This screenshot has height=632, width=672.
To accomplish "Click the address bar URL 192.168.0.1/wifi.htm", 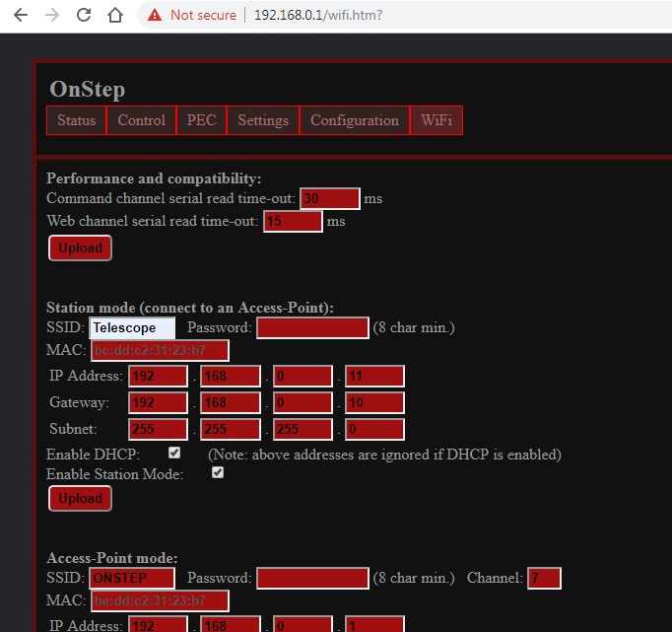I will point(318,15).
